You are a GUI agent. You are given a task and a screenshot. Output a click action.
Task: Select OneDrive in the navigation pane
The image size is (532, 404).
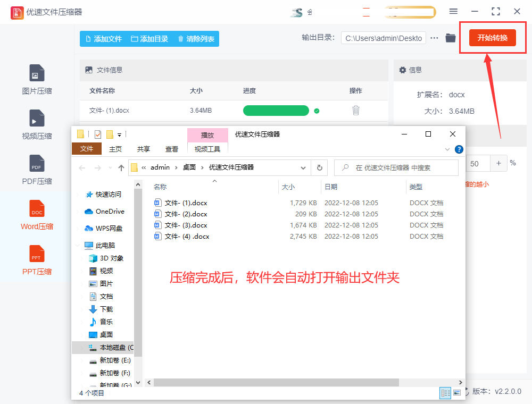tap(105, 211)
